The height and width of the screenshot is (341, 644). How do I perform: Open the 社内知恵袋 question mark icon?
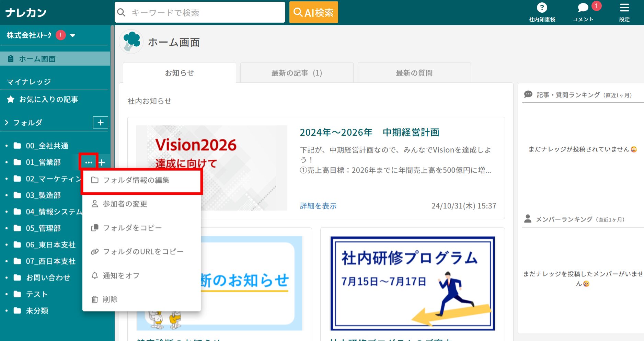(542, 8)
